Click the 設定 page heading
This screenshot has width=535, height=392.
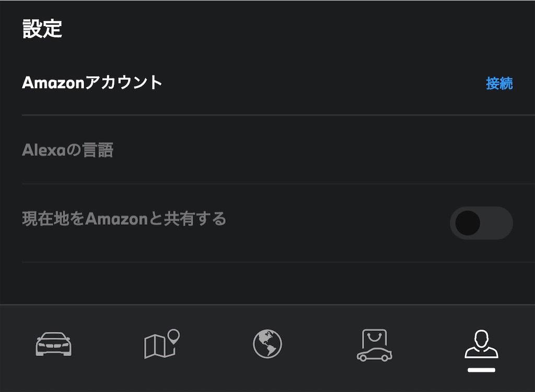pyautogui.click(x=42, y=28)
